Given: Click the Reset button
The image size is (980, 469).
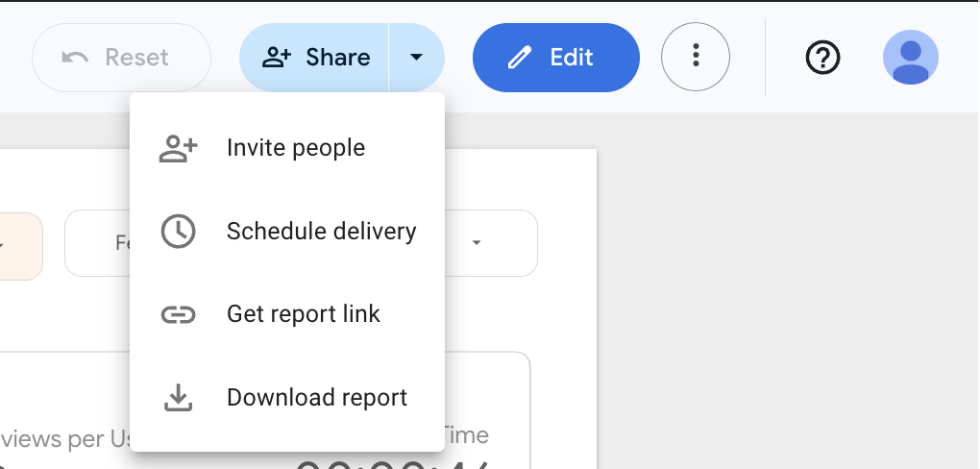Looking at the screenshot, I should tap(121, 58).
